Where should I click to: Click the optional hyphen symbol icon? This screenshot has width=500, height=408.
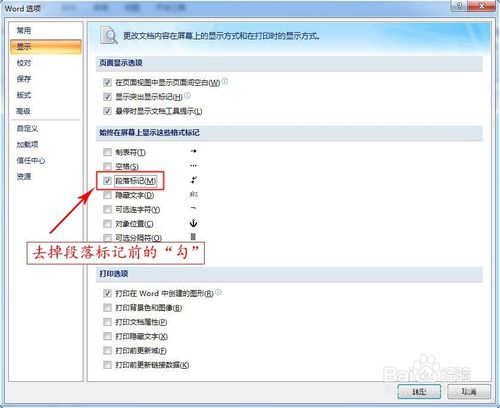point(193,208)
